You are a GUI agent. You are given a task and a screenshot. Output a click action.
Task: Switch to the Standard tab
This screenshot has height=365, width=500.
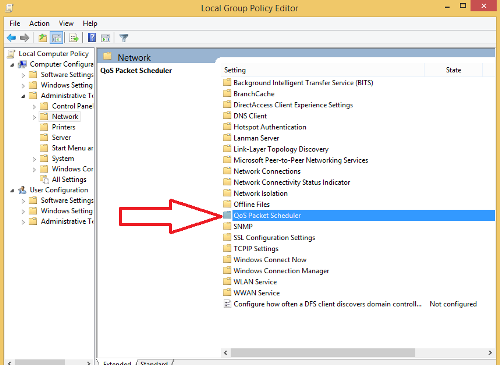click(x=154, y=363)
